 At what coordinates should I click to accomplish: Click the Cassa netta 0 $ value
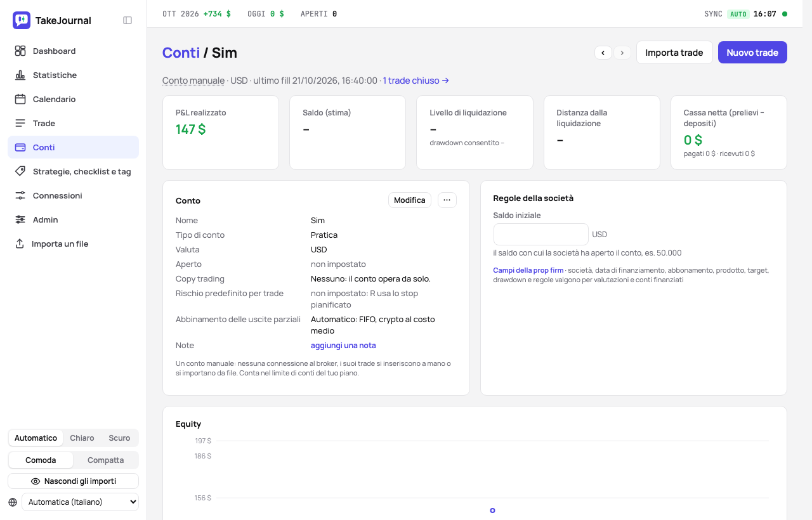click(693, 140)
